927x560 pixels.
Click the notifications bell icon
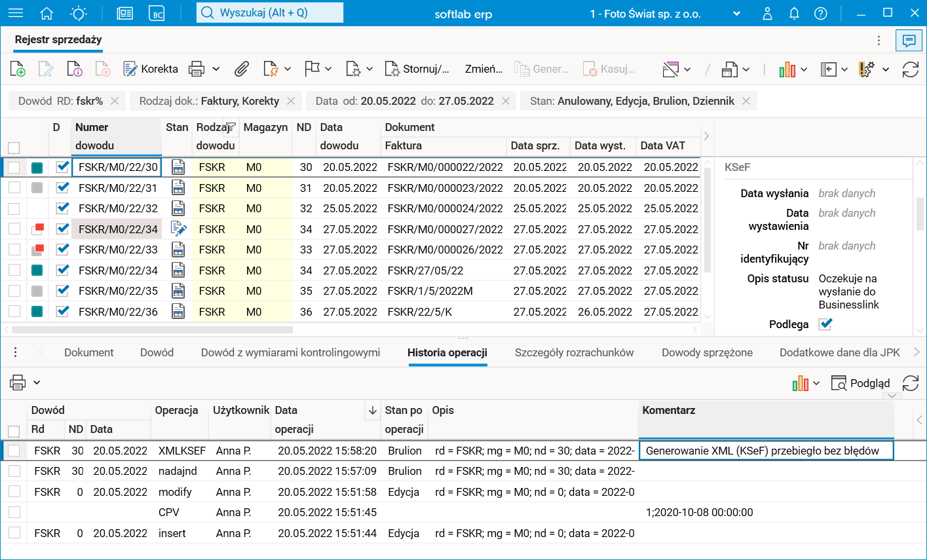[794, 13]
